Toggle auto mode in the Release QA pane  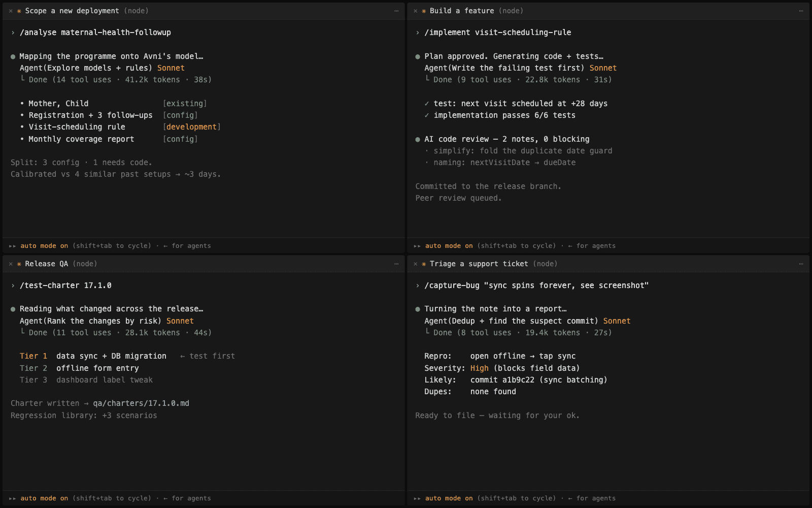pyautogui.click(x=44, y=498)
